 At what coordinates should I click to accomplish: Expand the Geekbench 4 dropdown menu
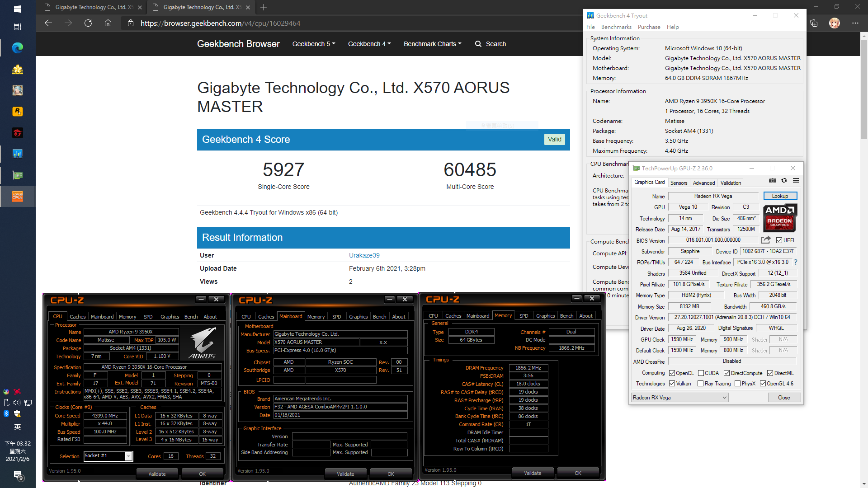(369, 44)
